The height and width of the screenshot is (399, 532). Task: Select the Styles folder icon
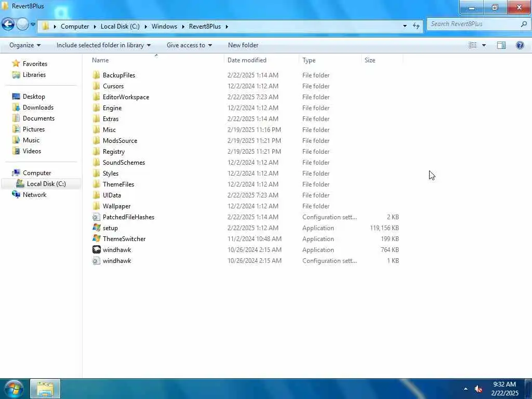pos(96,173)
